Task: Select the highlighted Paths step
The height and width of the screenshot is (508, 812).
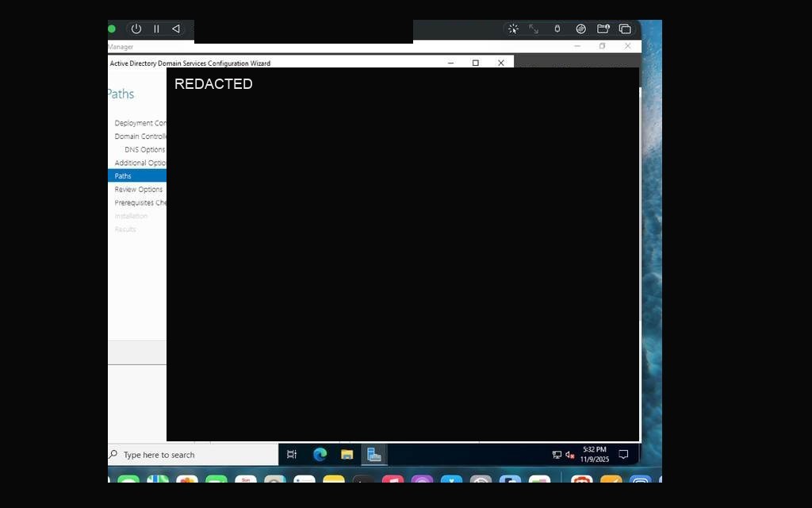Action: (136, 175)
